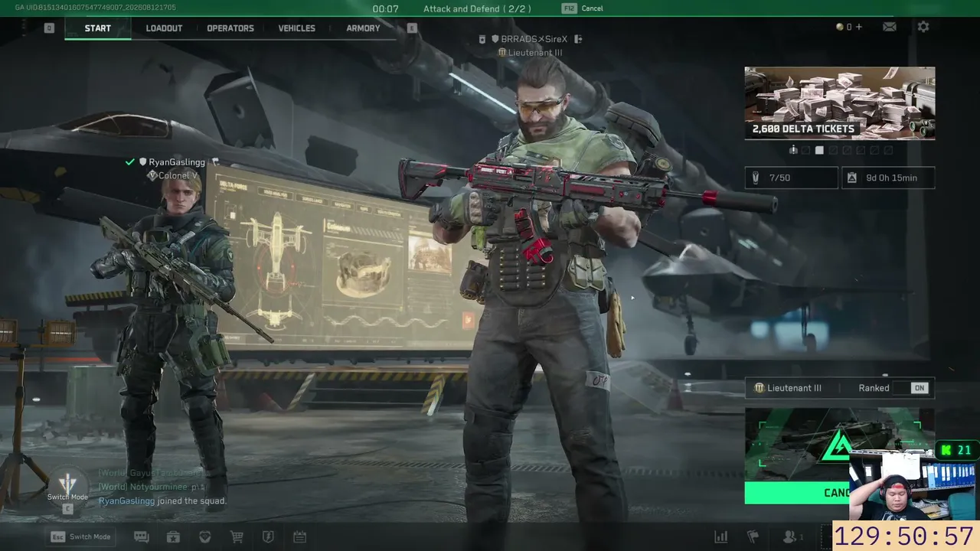Open the flags icon in bottom bar
Screen dimensions: 980x551
(x=753, y=536)
